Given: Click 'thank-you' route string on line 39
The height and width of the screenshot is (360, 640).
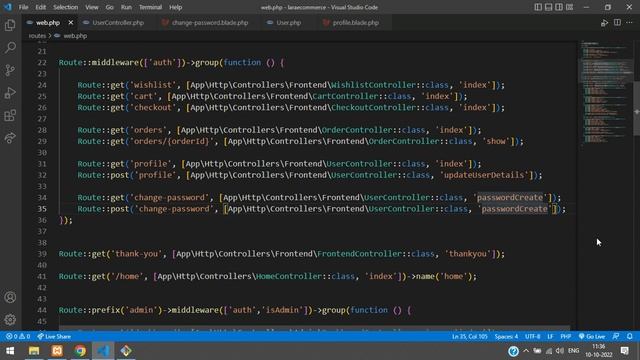Looking at the screenshot, I should click(136, 254).
